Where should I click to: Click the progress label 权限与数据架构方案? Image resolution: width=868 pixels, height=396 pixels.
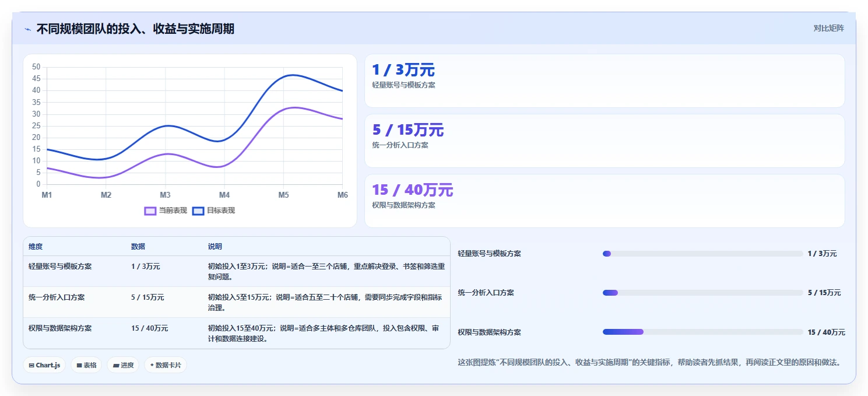click(x=490, y=332)
